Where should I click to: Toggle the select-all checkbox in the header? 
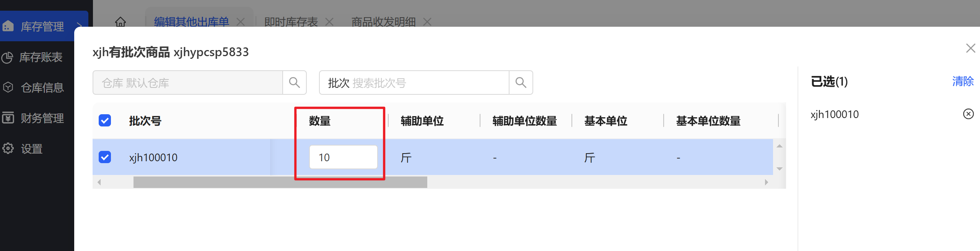coord(105,121)
